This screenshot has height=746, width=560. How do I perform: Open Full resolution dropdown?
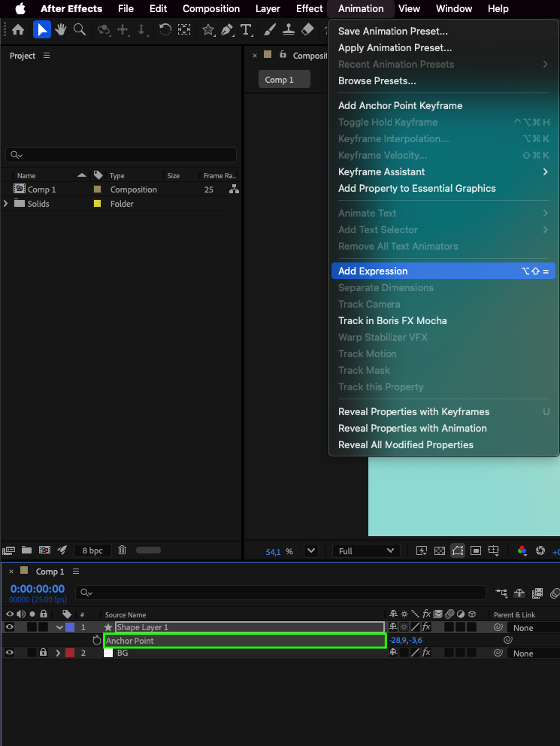point(366,551)
